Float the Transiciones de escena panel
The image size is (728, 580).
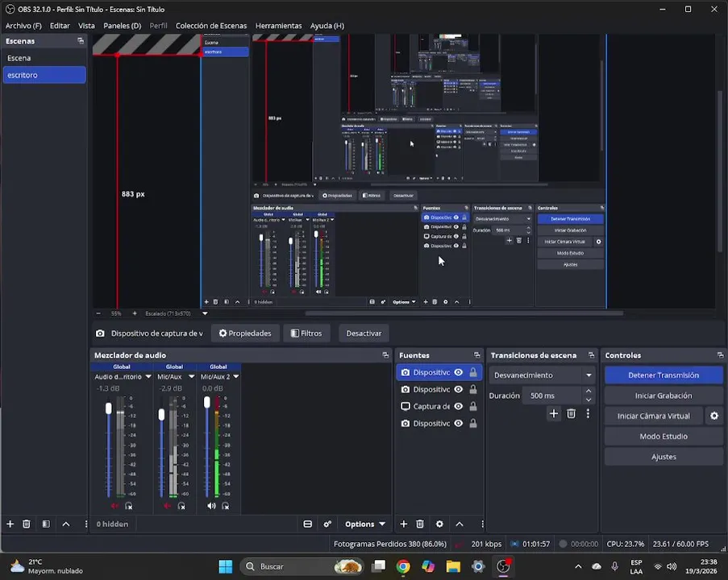(591, 355)
